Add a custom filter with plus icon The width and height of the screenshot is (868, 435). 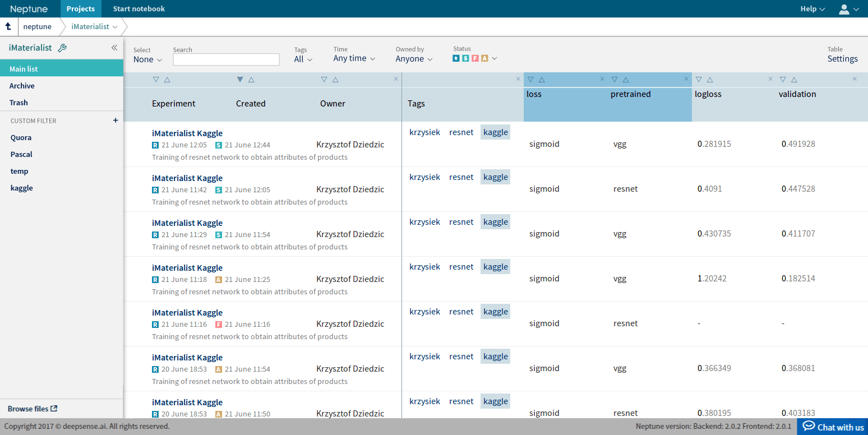(116, 121)
